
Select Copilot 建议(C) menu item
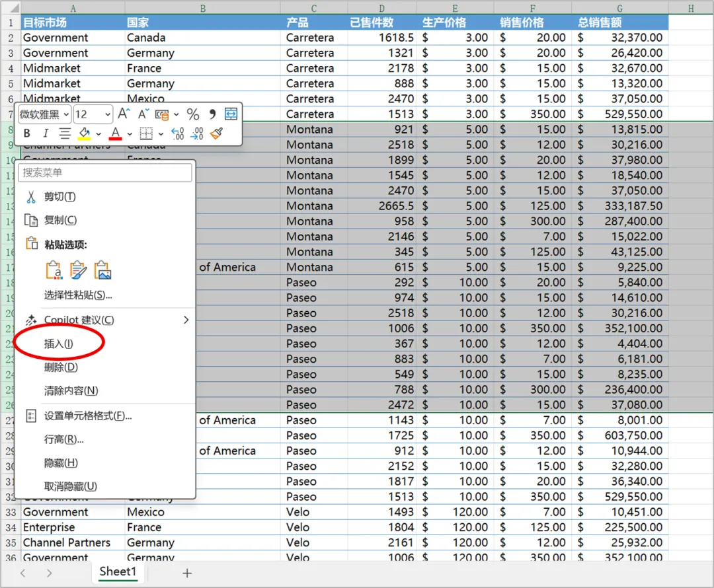pyautogui.click(x=104, y=320)
